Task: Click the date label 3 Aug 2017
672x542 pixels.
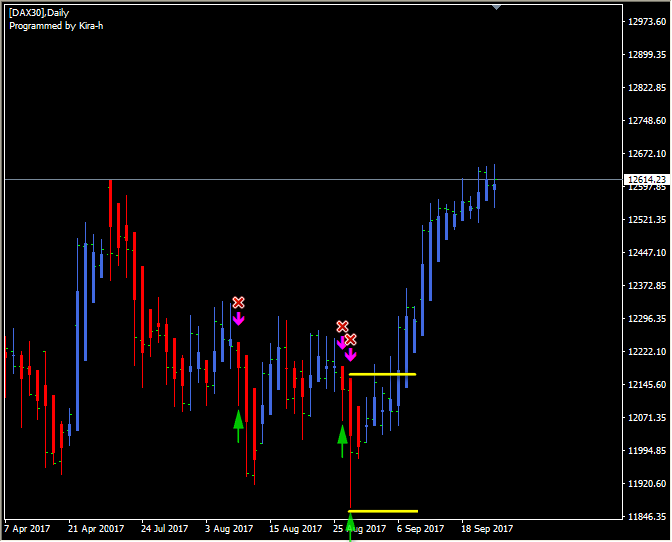Action: (x=229, y=529)
